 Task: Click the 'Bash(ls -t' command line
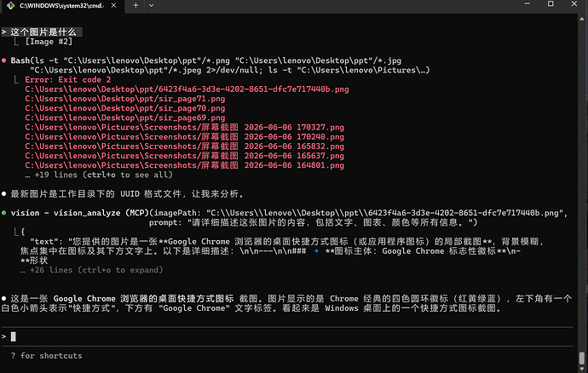click(x=206, y=60)
